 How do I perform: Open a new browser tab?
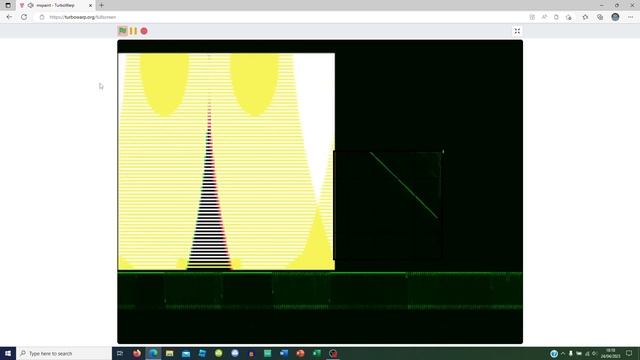101,5
